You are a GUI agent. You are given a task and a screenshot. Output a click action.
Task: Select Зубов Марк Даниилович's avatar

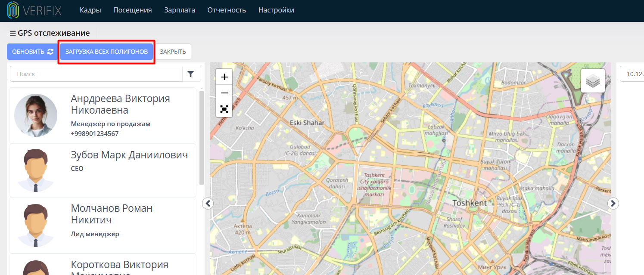coord(36,170)
